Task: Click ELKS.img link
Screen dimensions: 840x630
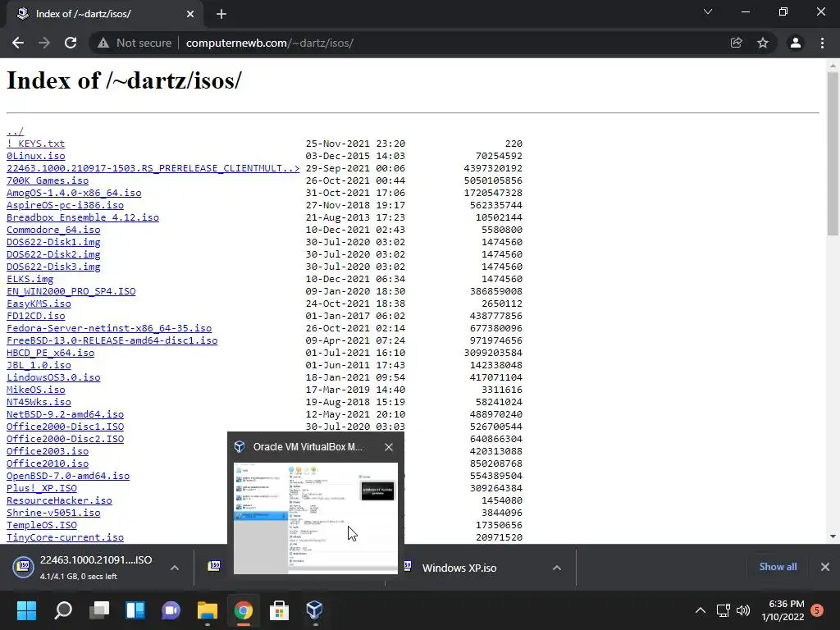Action: pos(30,279)
